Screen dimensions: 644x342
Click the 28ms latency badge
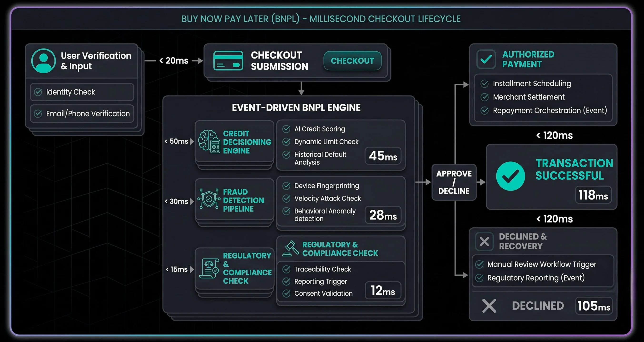point(383,215)
